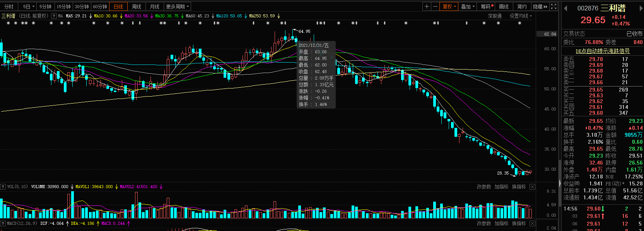
Task: Open 更多周期 dropdown
Action: (x=178, y=7)
